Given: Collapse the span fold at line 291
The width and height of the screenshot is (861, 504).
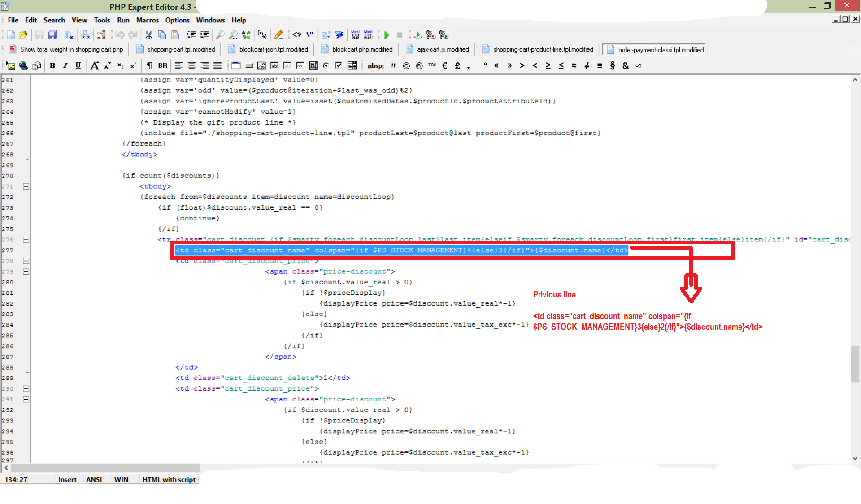Looking at the screenshot, I should tap(26, 399).
